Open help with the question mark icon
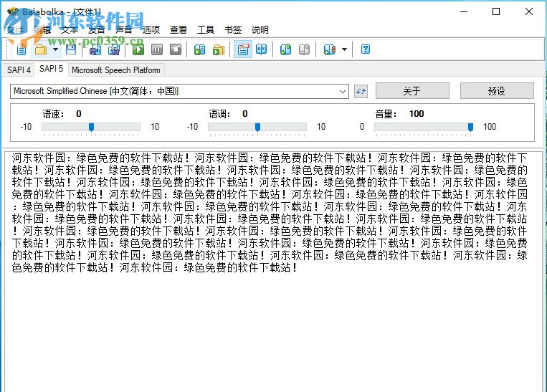 365,49
